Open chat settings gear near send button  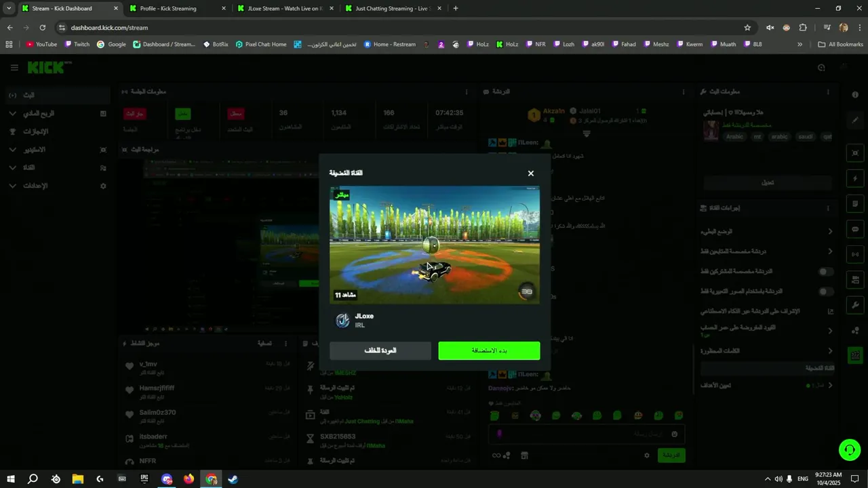[647, 455]
